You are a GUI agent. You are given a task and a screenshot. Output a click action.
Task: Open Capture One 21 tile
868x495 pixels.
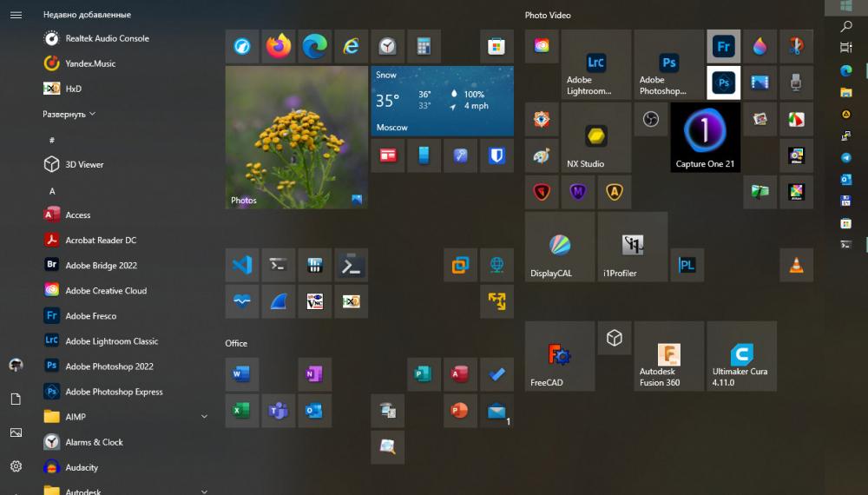click(x=705, y=137)
